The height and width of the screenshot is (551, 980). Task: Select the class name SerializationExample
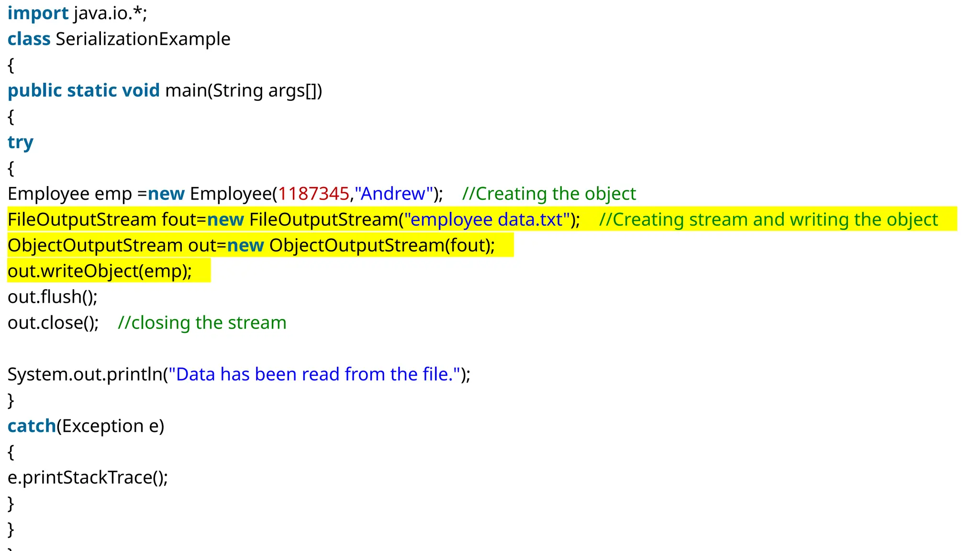(143, 39)
